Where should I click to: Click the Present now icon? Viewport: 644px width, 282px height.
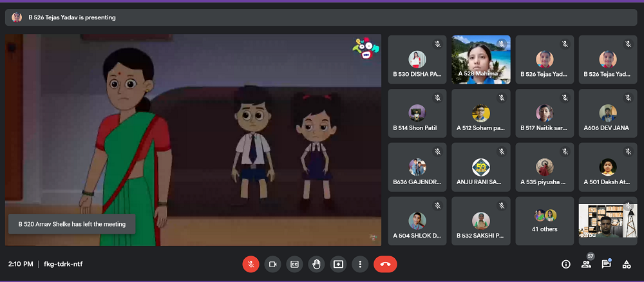[x=338, y=264]
